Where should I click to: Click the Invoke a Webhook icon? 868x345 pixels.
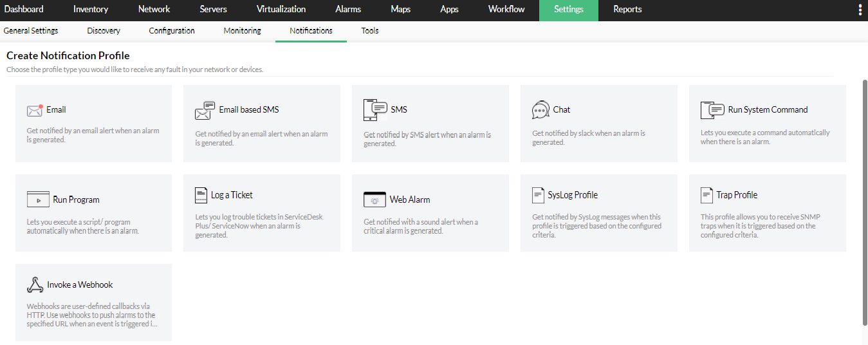35,284
